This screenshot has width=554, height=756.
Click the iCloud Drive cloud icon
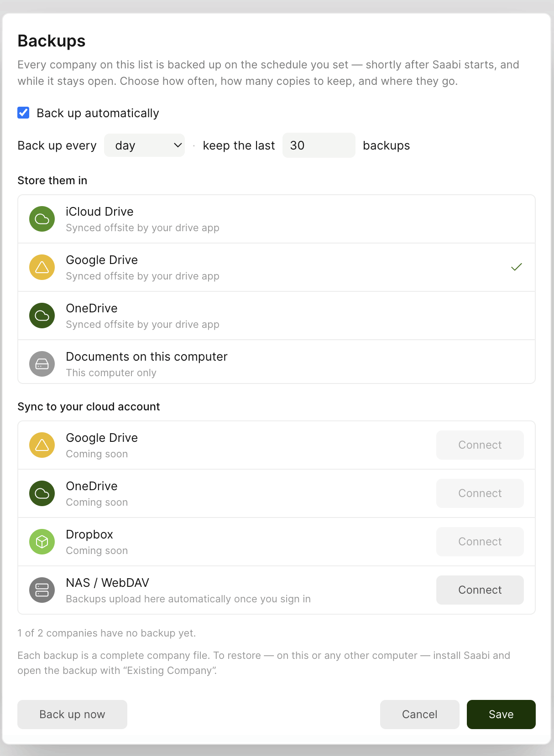tap(42, 219)
